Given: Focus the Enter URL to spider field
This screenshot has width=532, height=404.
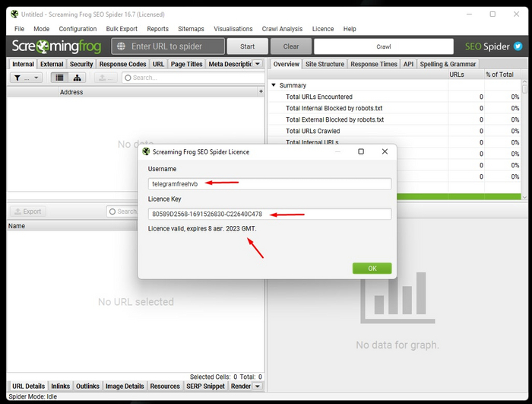Looking at the screenshot, I should click(168, 46).
